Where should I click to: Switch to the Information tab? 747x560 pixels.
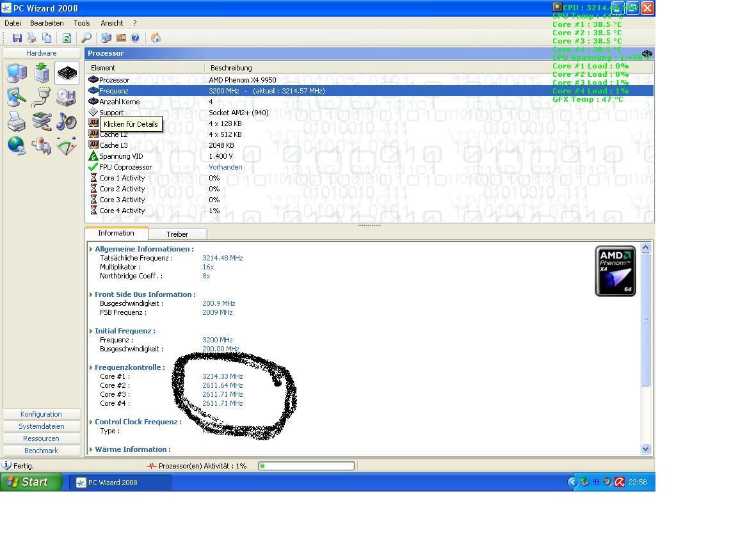(116, 233)
